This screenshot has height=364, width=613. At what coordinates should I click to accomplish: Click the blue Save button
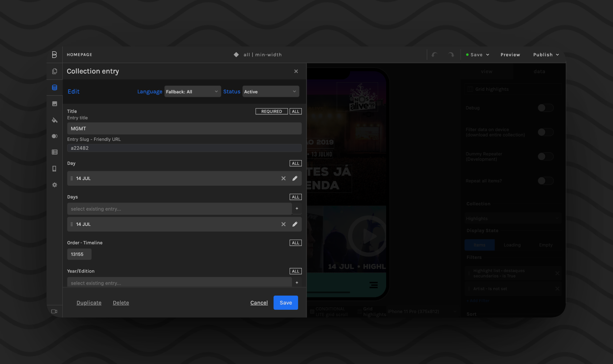[x=286, y=303]
